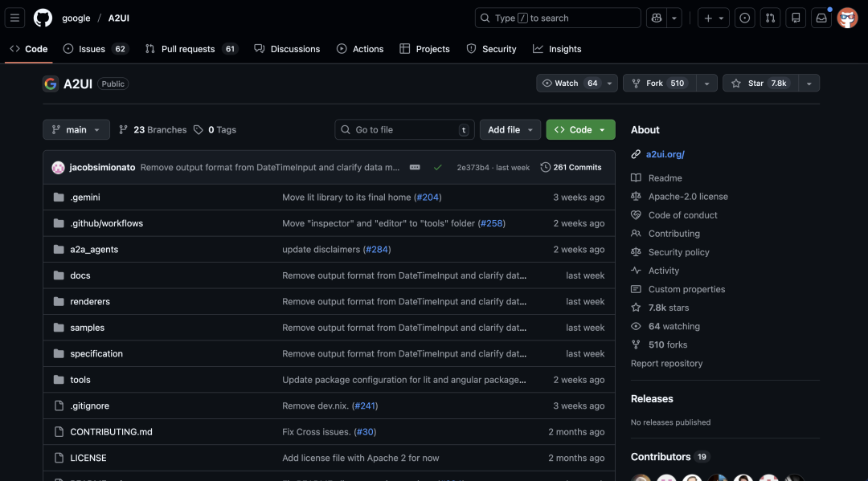This screenshot has height=481, width=868.
Task: Open the green Code dropdown button
Action: 580,130
